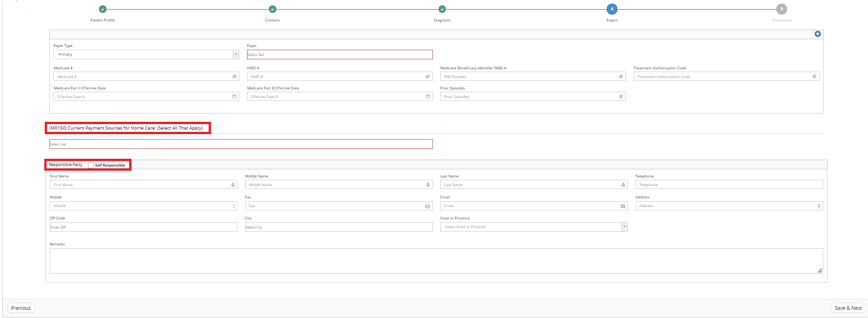
Task: Click person icon in Last Name field
Action: pos(623,185)
